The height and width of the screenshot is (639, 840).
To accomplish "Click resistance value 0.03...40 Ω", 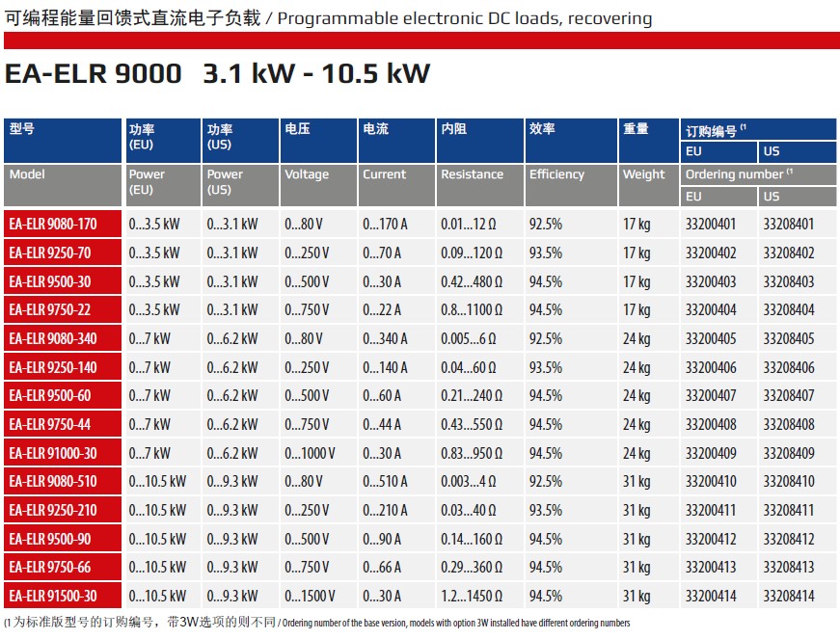I will [469, 510].
